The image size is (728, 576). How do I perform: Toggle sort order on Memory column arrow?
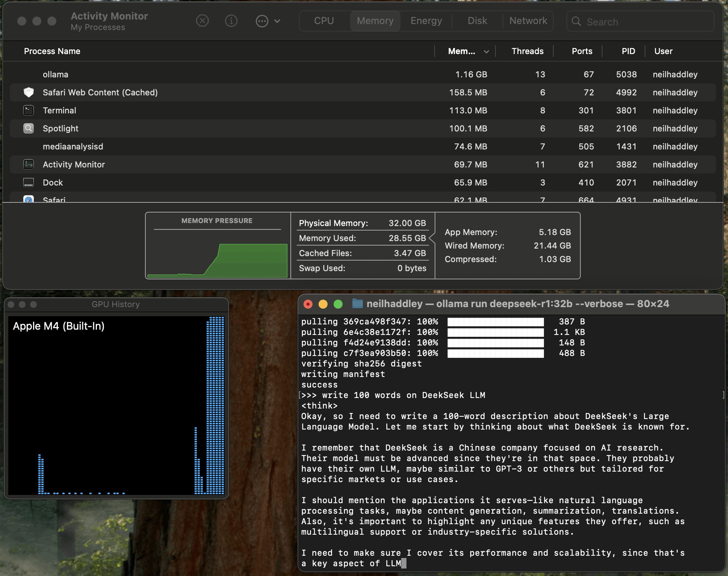tap(486, 51)
